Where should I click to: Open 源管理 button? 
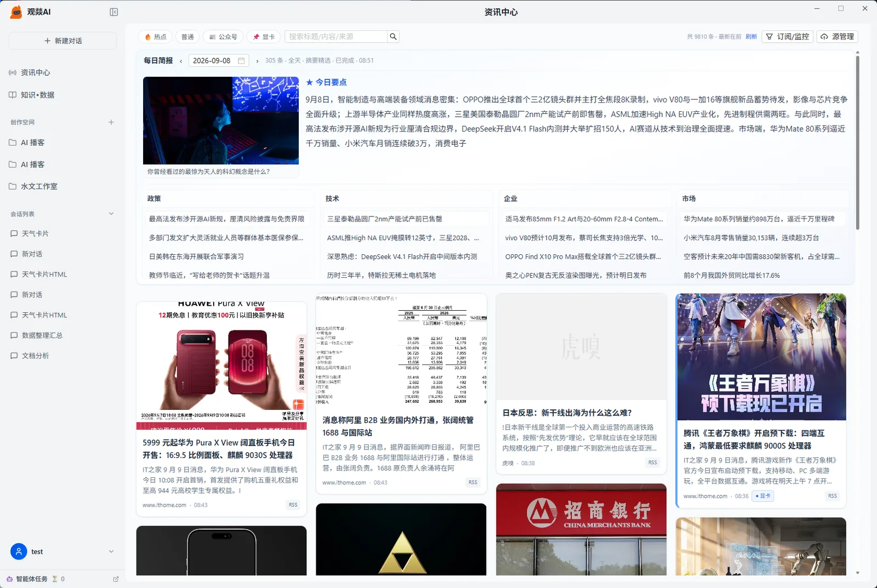click(x=838, y=37)
